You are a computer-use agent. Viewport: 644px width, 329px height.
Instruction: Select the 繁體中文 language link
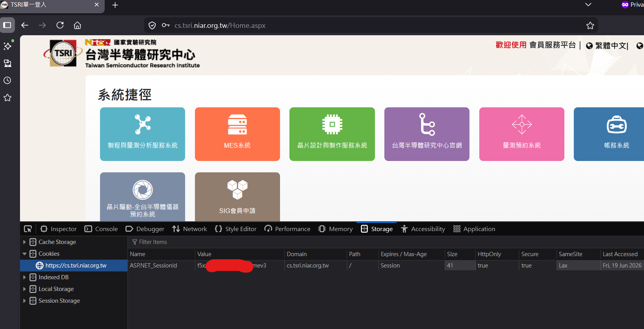(x=610, y=46)
